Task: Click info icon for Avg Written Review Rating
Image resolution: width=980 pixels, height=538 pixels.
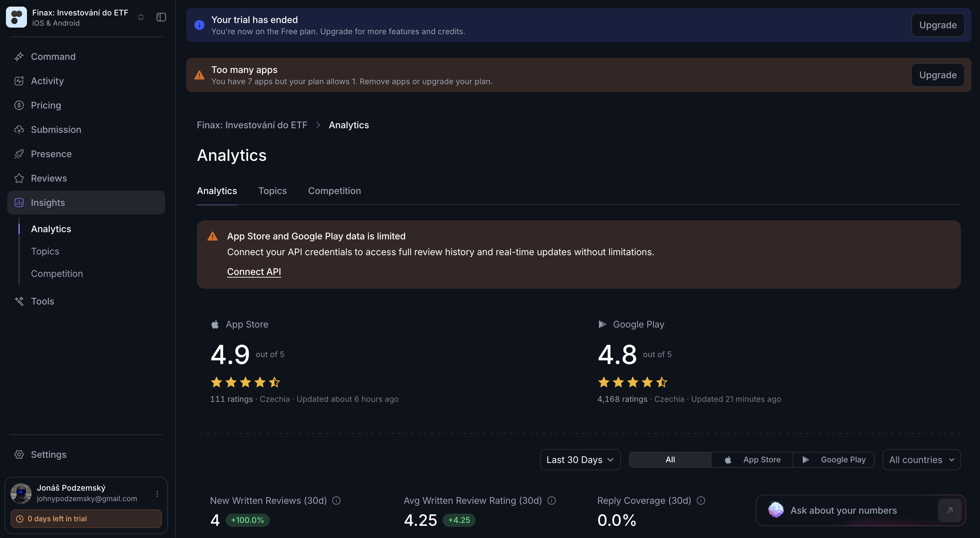Action: click(x=552, y=501)
